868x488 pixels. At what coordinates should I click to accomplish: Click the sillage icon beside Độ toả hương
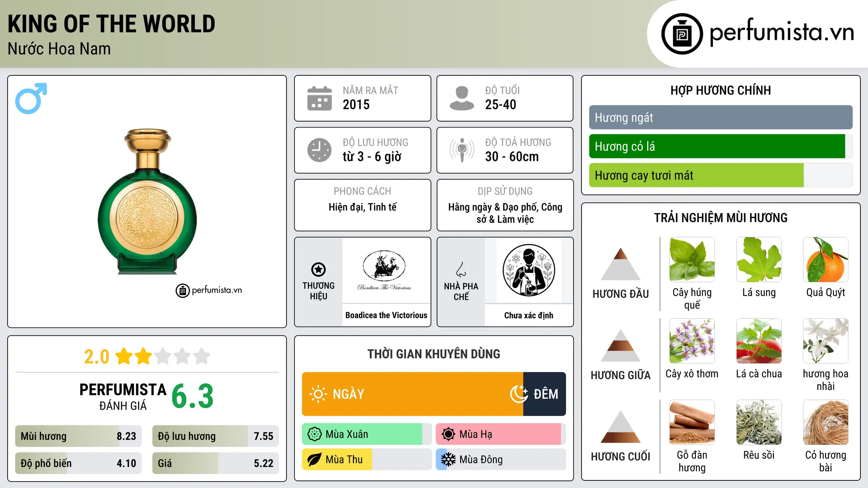[x=462, y=150]
